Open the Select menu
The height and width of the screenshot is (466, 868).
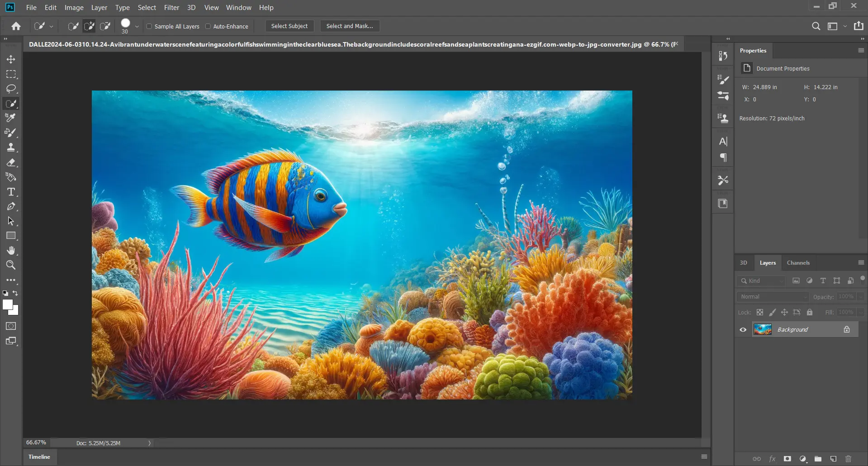pos(147,8)
